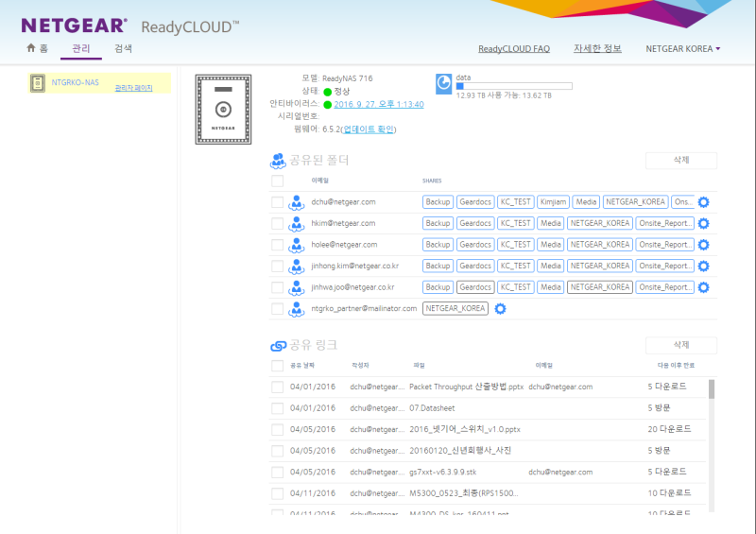Viewport: 756px width, 534px height.
Task: Click the share link chain icon
Action: [x=278, y=345]
